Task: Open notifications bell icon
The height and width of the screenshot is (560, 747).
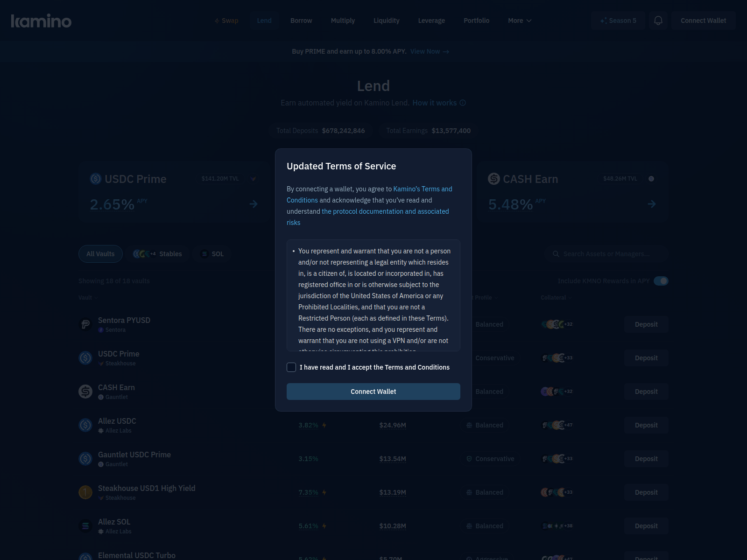Action: pos(658,21)
